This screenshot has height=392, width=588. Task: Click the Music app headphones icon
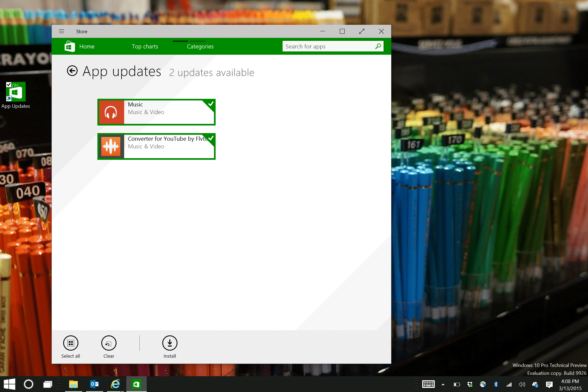point(111,112)
